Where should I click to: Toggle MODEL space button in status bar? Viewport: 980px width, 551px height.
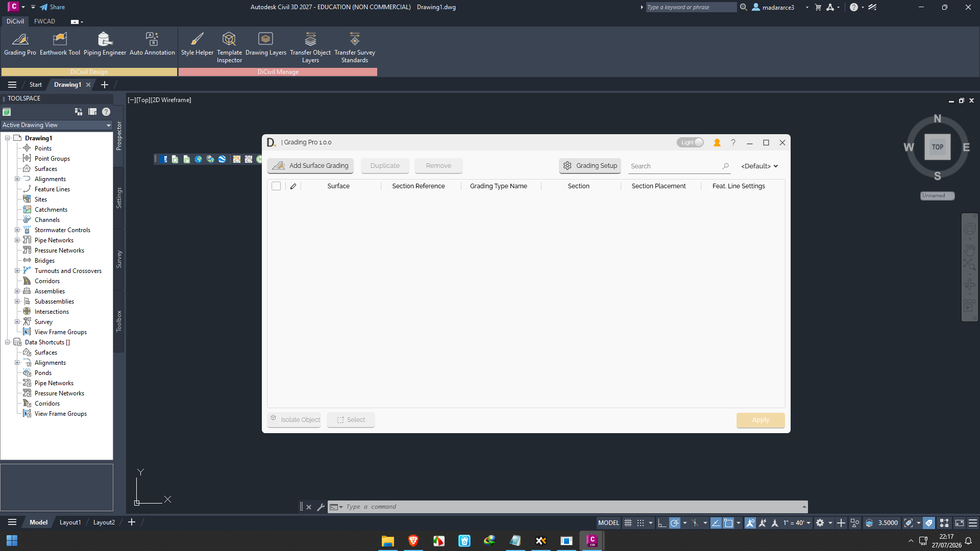tap(608, 523)
